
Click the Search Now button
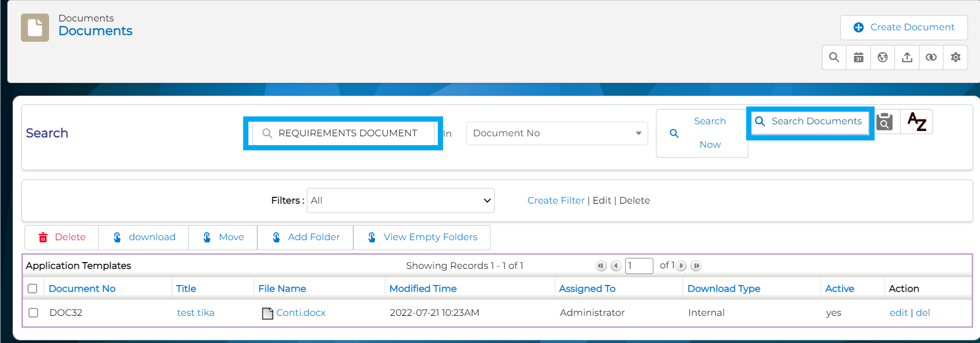coord(701,133)
